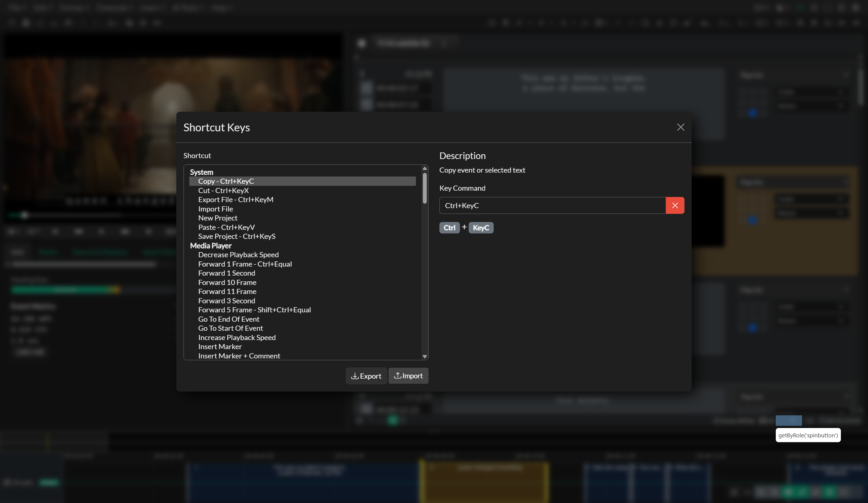Click the Media Player group header
868x503 pixels.
tap(211, 246)
